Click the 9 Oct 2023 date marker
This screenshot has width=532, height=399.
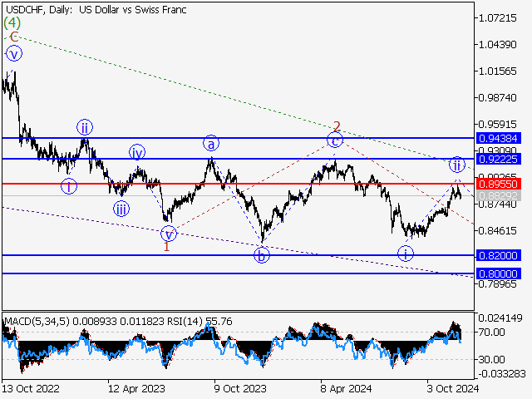pyautogui.click(x=238, y=388)
